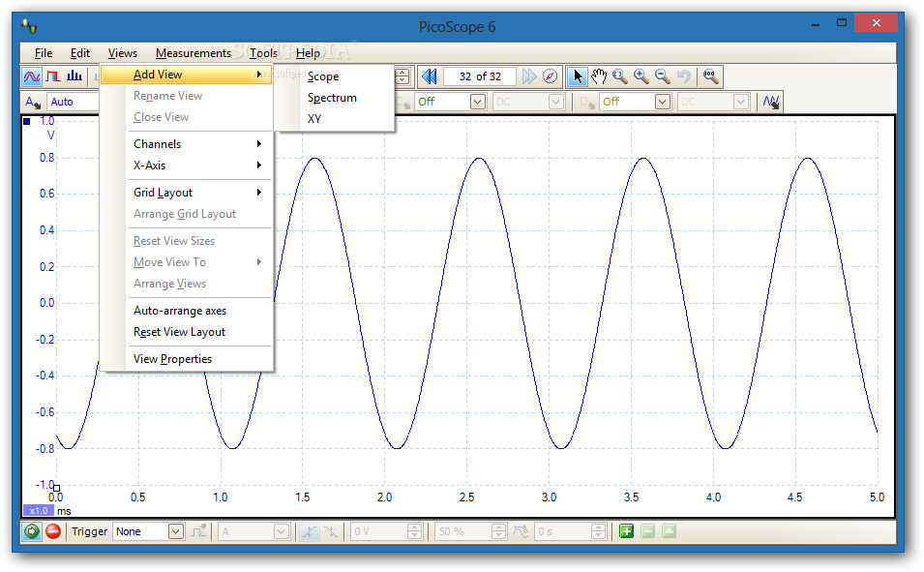Screen dimensions: 924x572
Task: Open the File menu
Action: [x=44, y=53]
